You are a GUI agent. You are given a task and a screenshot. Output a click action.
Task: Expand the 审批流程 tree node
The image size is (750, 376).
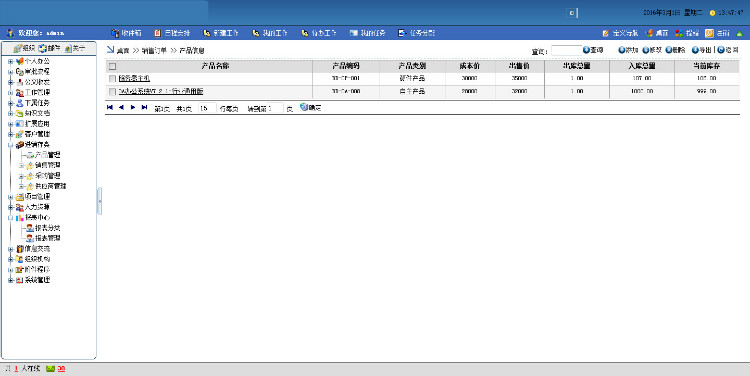[11, 72]
